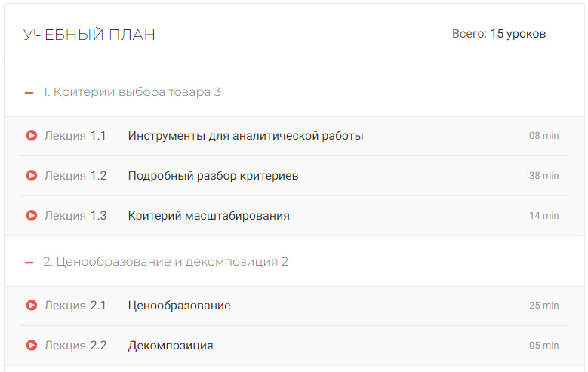Open lesson Подробный разбор критериев
The image size is (588, 372).
pos(213,176)
